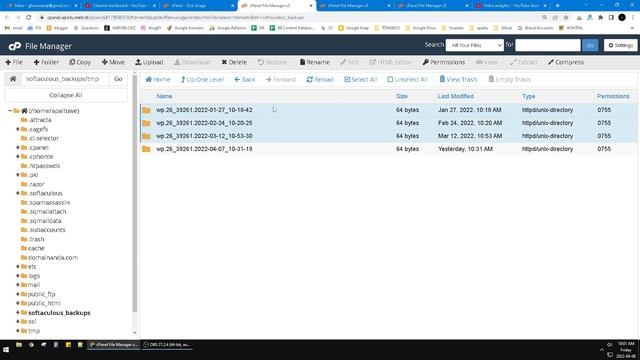Select the .trash tree folder
Image resolution: width=640 pixels, height=360 pixels.
pos(36,239)
